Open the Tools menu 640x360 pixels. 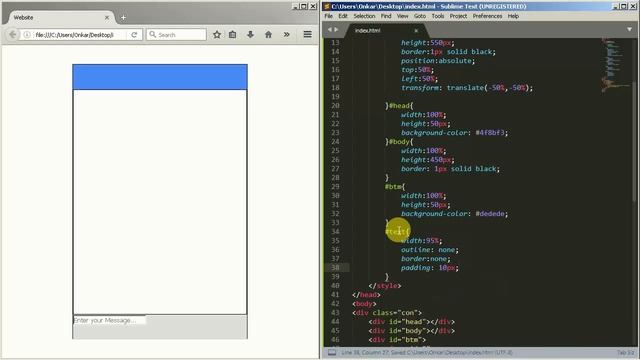point(438,16)
